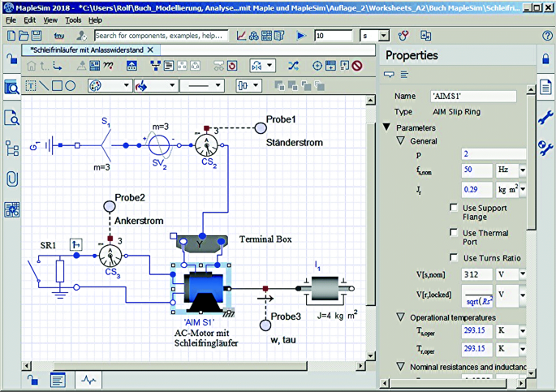The width and height of the screenshot is (556, 392).
Task: Collapse Nominal resistances and inductances section
Action: click(x=401, y=366)
